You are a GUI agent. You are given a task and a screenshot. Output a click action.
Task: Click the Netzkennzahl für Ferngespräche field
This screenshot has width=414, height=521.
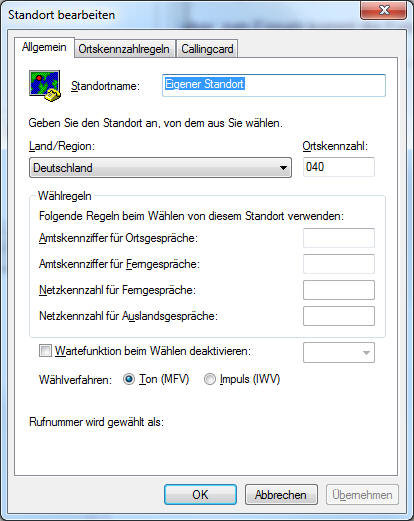click(339, 290)
